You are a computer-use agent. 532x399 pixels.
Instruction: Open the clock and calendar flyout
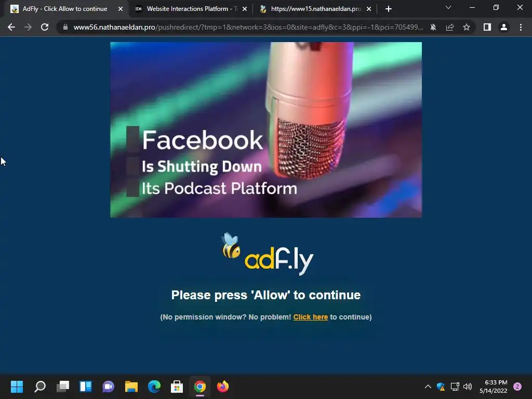point(494,387)
